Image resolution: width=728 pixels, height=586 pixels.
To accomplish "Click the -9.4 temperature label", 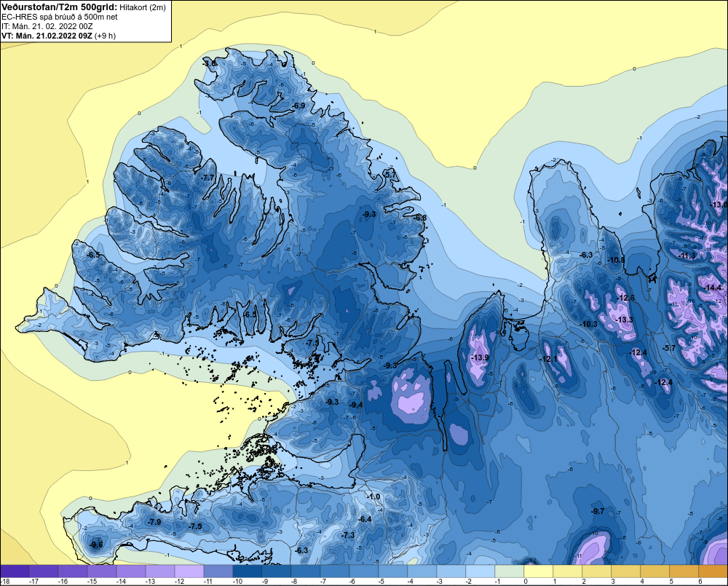I will (x=356, y=405).
